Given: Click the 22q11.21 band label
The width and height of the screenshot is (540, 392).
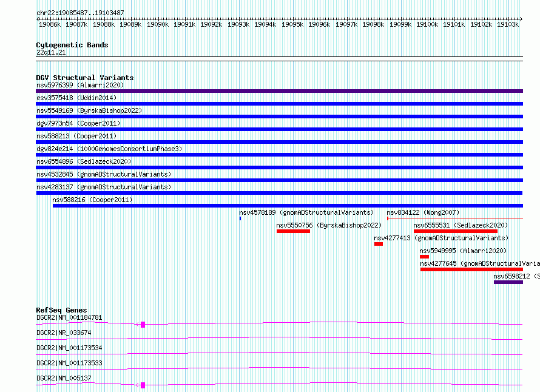Looking at the screenshot, I should pyautogui.click(x=51, y=52).
